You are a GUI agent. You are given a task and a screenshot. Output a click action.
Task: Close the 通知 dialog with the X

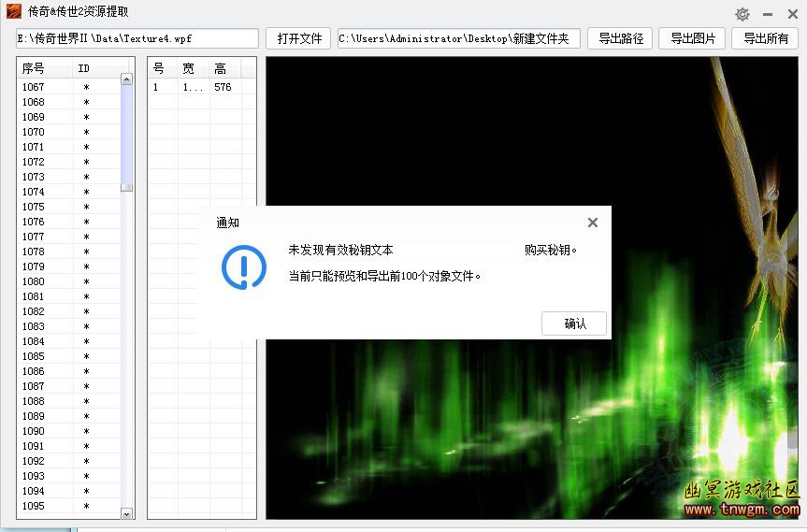tap(592, 223)
